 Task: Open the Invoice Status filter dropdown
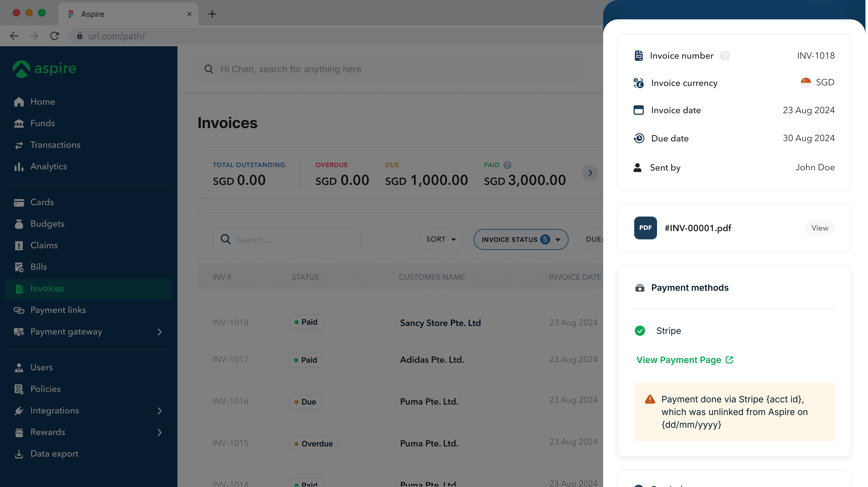pos(521,239)
